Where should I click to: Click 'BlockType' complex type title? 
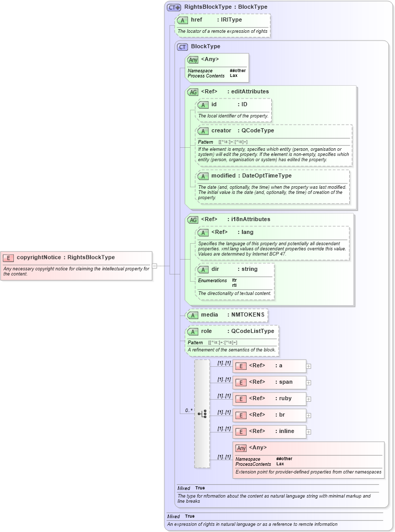pyautogui.click(x=205, y=46)
